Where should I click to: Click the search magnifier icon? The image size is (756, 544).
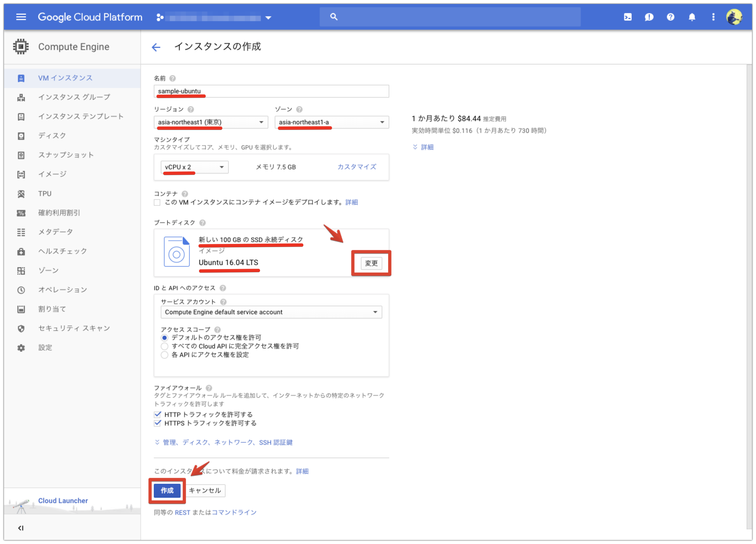pos(334,17)
